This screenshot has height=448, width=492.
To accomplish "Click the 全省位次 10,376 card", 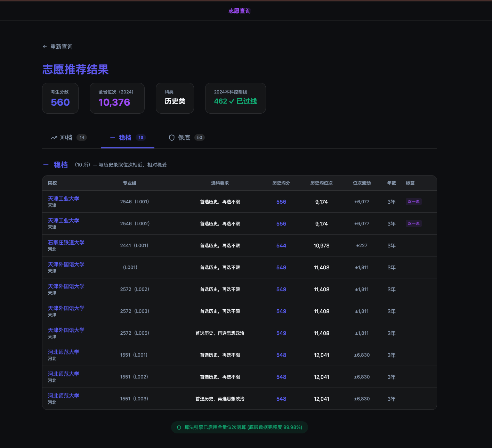I will click(117, 98).
